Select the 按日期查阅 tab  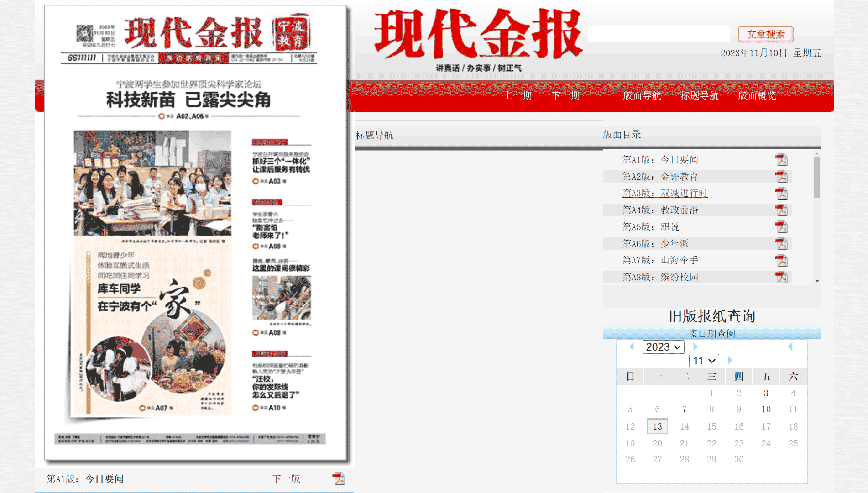click(x=711, y=333)
